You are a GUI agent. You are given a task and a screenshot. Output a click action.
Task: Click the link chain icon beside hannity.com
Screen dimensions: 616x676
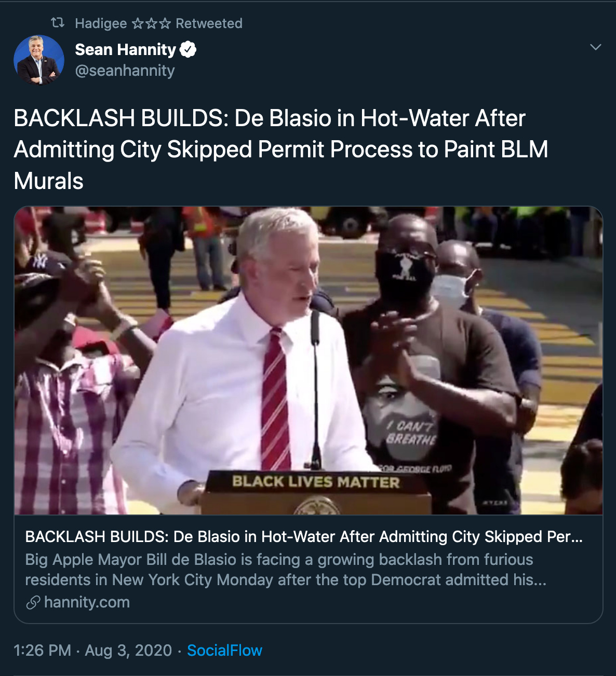(x=33, y=603)
